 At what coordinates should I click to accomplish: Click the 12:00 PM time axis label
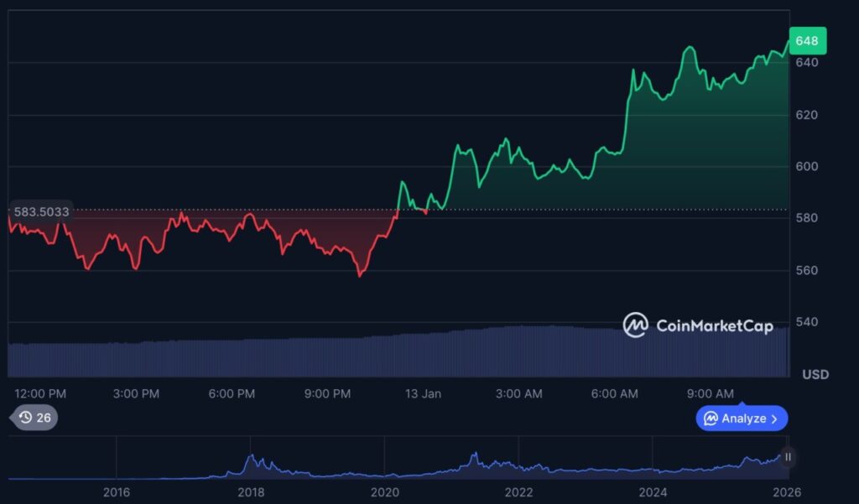click(x=40, y=393)
